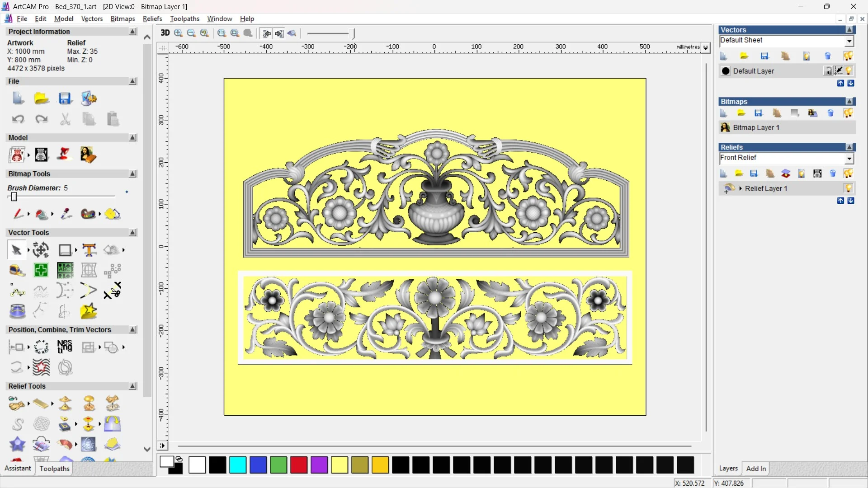The image size is (868, 488).
Task: Click the Save file icon
Action: [x=65, y=99]
